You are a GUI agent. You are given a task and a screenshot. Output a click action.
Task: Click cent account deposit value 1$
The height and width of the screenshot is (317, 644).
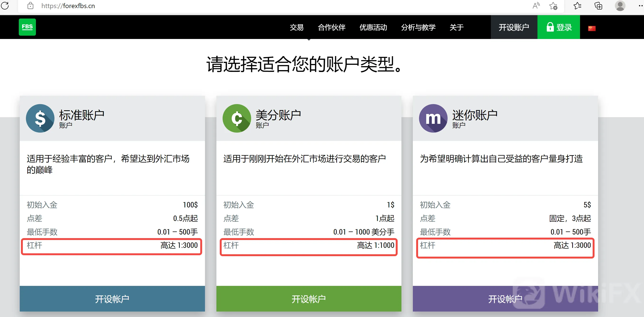point(390,205)
